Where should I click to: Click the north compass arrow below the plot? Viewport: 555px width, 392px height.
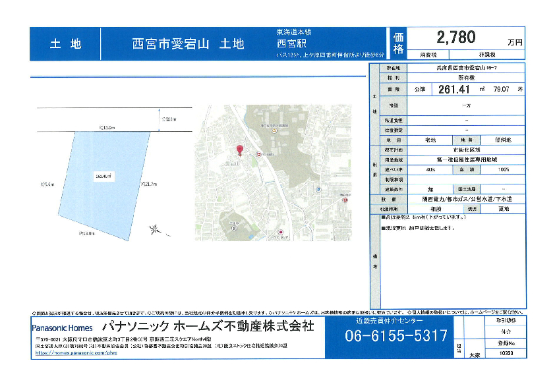tap(156, 229)
